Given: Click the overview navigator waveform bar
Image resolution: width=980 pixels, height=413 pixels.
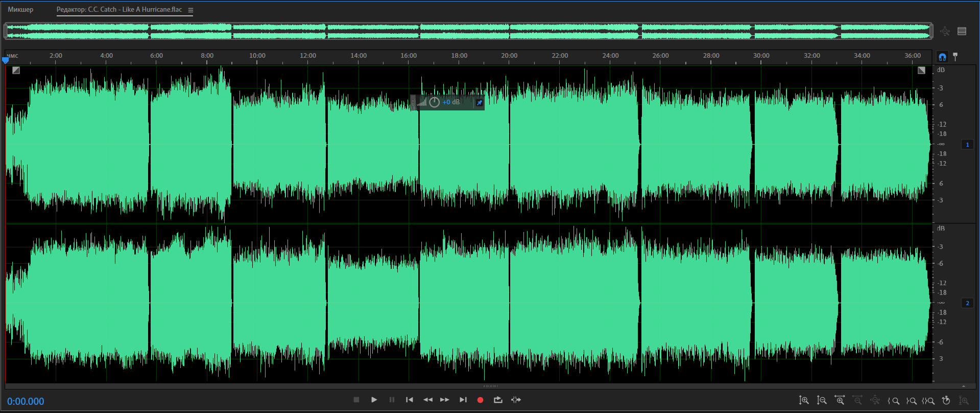Looking at the screenshot, I should [468, 31].
